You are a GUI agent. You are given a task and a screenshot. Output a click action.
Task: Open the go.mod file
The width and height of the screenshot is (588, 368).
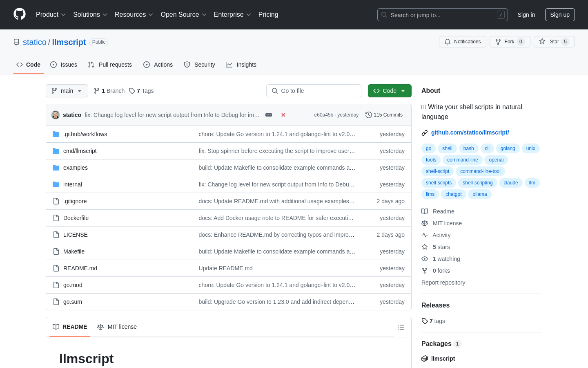pos(73,285)
